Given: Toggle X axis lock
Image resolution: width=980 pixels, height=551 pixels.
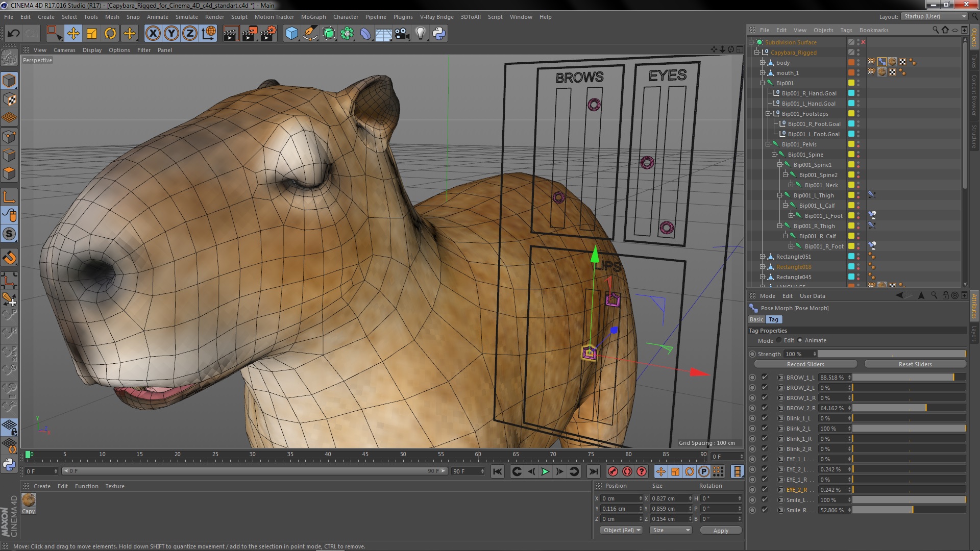Looking at the screenshot, I should (153, 34).
